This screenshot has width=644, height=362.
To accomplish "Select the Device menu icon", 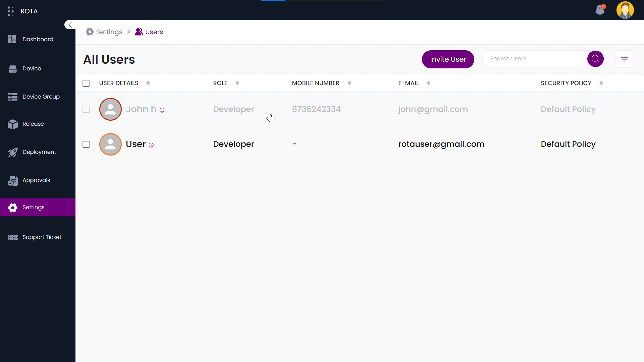I will (12, 68).
